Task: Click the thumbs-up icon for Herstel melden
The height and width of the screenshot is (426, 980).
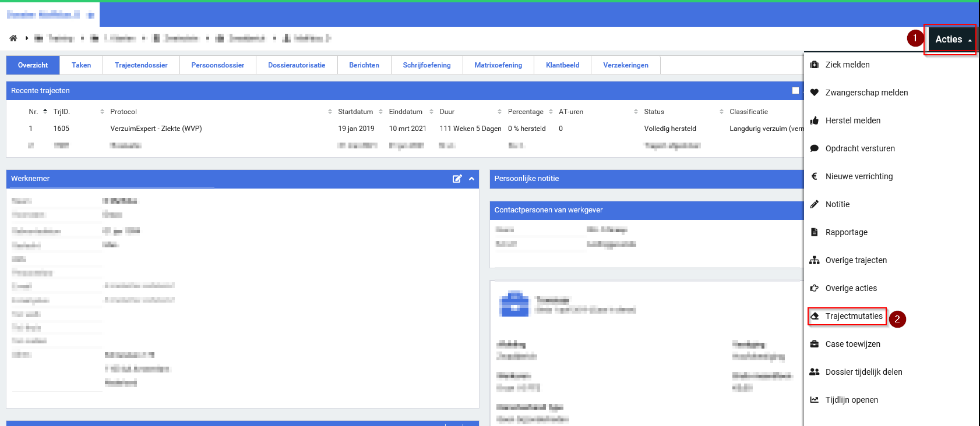Action: point(815,120)
